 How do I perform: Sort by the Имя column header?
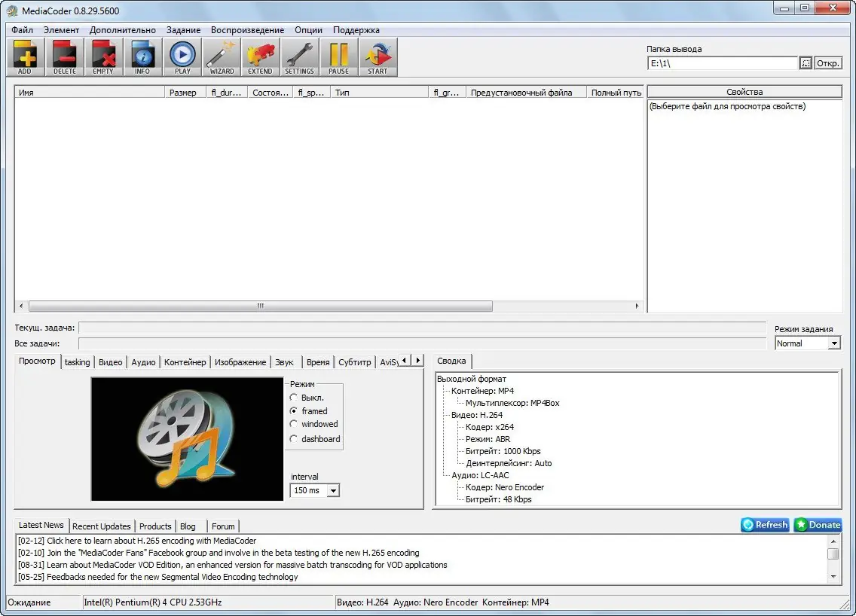90,92
